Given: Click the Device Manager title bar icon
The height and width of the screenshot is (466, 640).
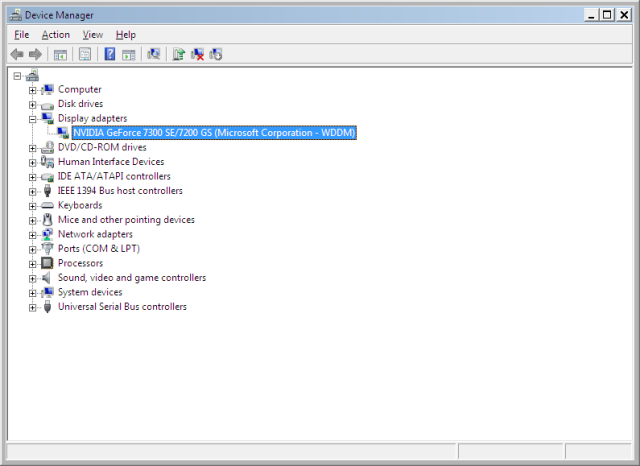Looking at the screenshot, I should tap(16, 15).
